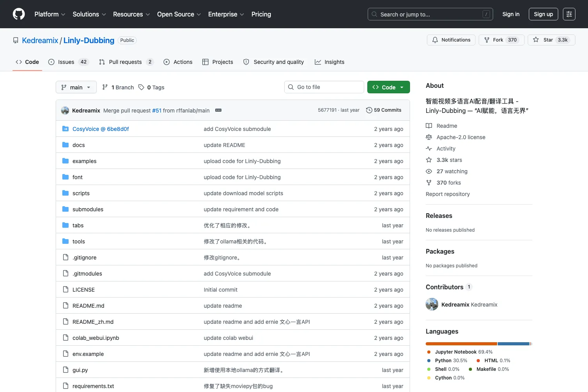Open the Linly-Dubbing repository link
Viewport: 588px width, 392px height.
click(x=89, y=40)
